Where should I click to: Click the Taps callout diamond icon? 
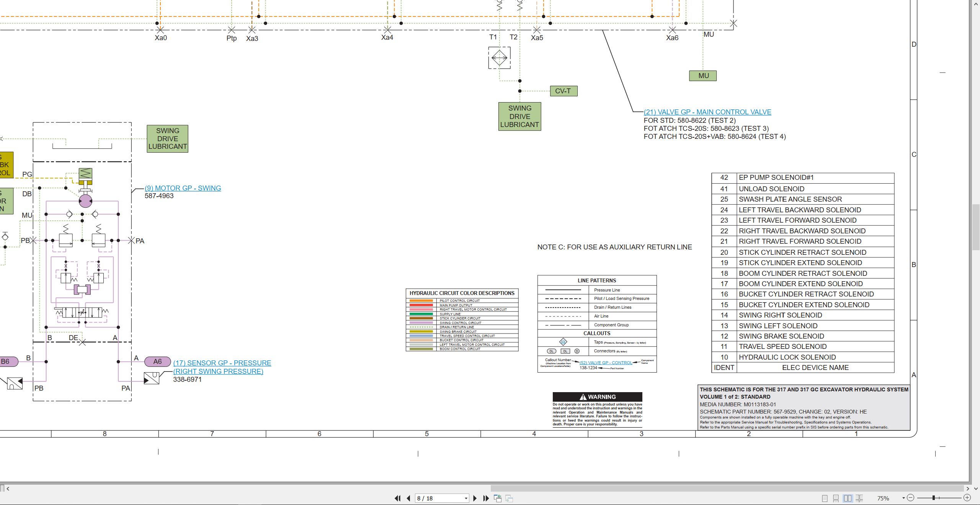[563, 342]
